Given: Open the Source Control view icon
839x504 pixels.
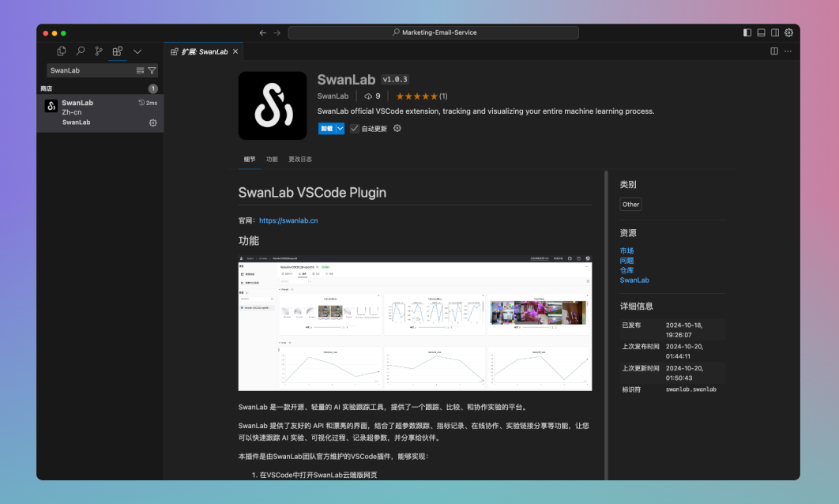Looking at the screenshot, I should [99, 51].
